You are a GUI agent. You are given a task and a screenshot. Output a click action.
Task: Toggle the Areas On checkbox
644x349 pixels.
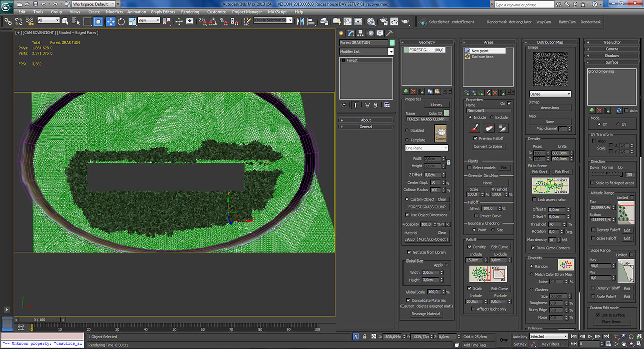pyautogui.click(x=509, y=103)
